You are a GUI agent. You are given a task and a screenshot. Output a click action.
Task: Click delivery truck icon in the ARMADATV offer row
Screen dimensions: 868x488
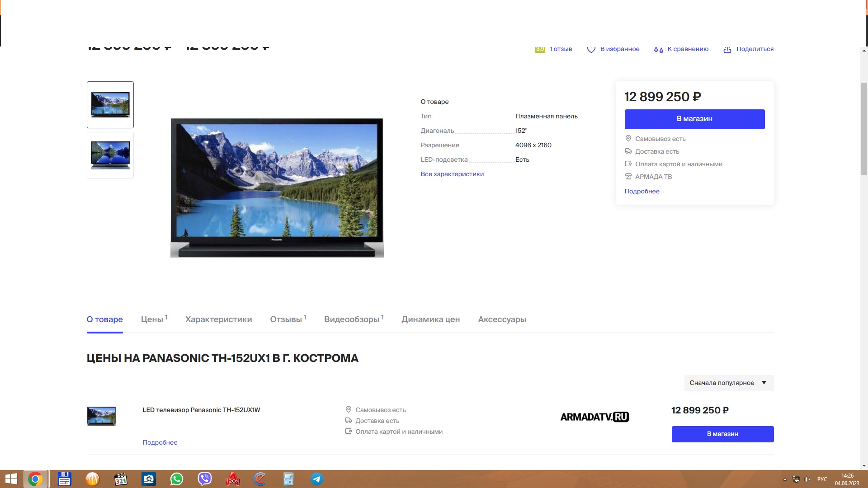(x=349, y=420)
